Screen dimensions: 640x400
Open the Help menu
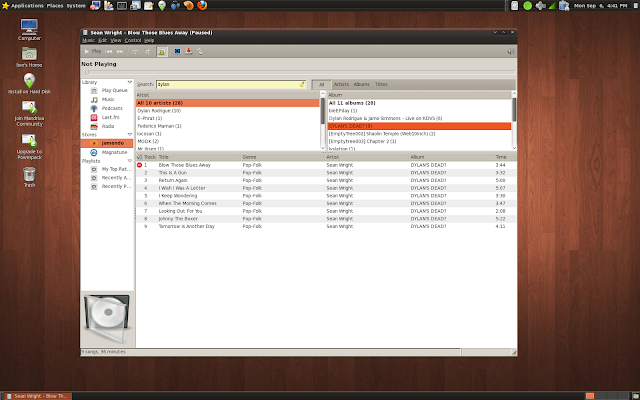click(149, 40)
